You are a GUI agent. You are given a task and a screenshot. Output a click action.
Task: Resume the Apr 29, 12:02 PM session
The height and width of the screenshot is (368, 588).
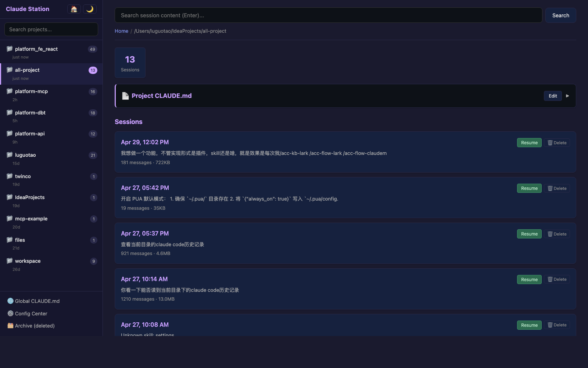click(529, 143)
